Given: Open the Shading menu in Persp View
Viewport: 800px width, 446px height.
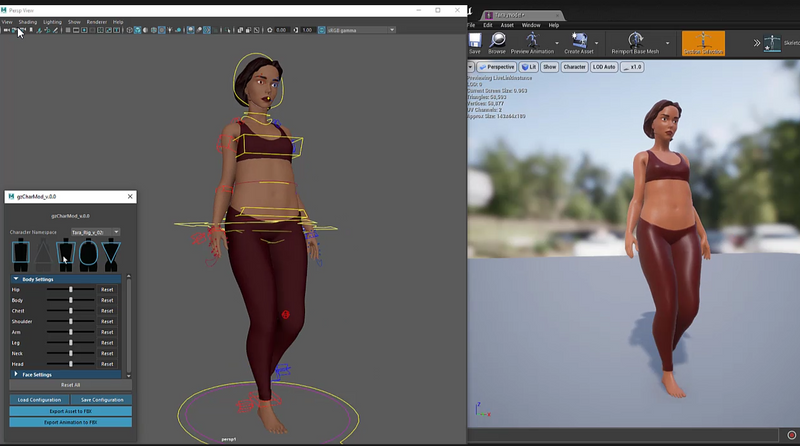Looking at the screenshot, I should [x=27, y=21].
